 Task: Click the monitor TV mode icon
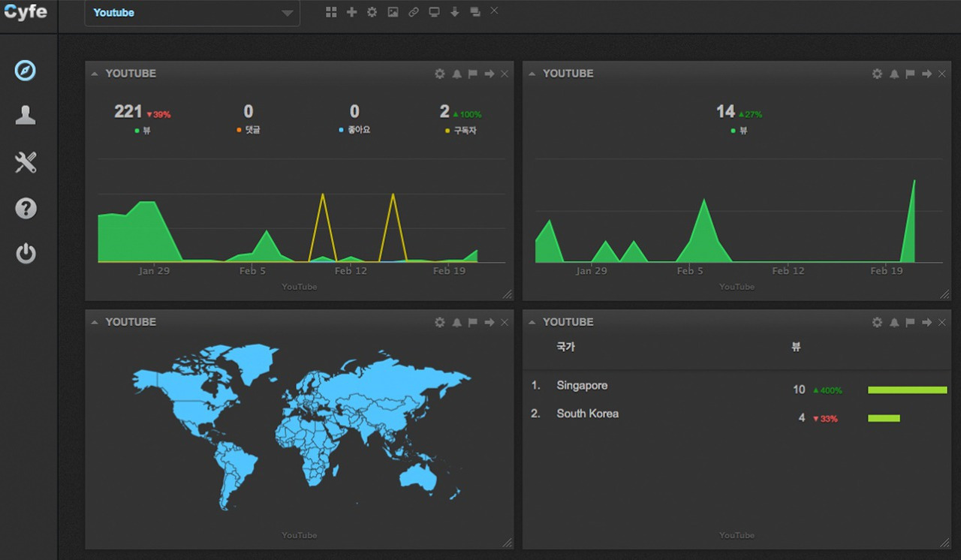pos(434,12)
